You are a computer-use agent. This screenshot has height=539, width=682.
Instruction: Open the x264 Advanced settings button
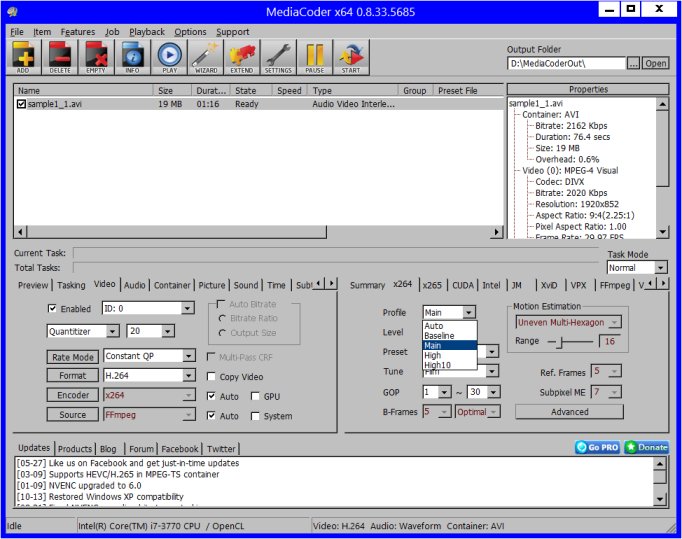click(569, 412)
